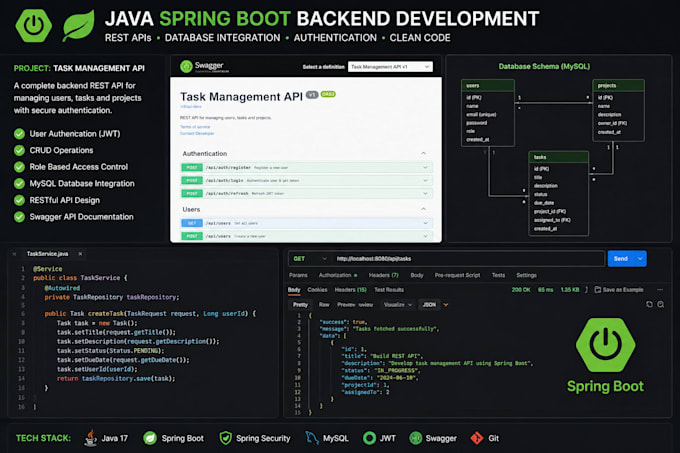This screenshot has width=680, height=453.
Task: Expand the /api/auth/register endpoint row
Action: pyautogui.click(x=306, y=167)
